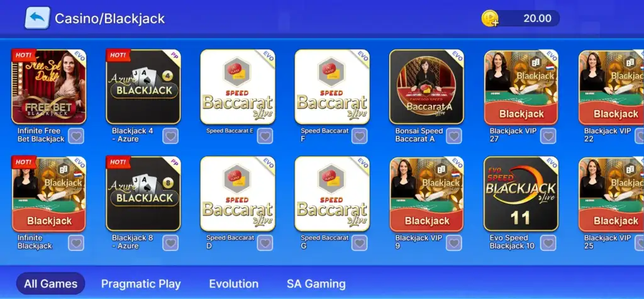Favorite Blackjack 4 - Azure heart
This screenshot has height=299, width=644.
pyautogui.click(x=170, y=136)
